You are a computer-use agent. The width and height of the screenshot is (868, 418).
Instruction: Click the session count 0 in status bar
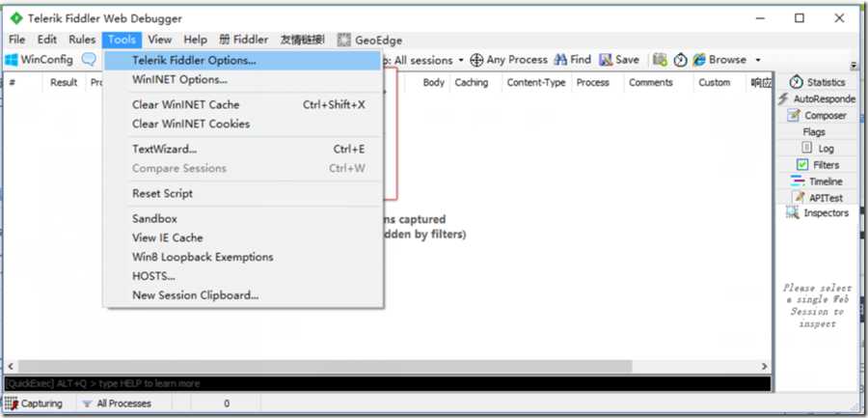coord(227,404)
